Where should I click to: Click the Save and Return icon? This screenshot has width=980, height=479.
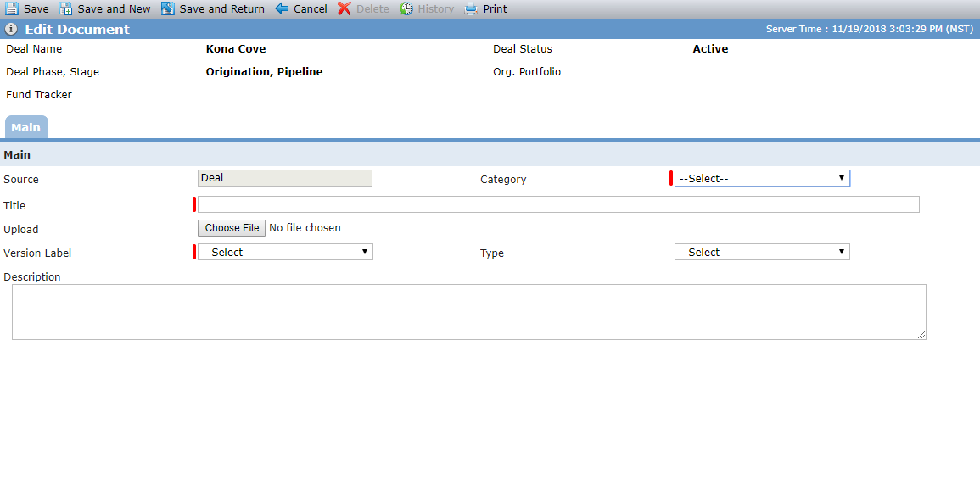(167, 8)
